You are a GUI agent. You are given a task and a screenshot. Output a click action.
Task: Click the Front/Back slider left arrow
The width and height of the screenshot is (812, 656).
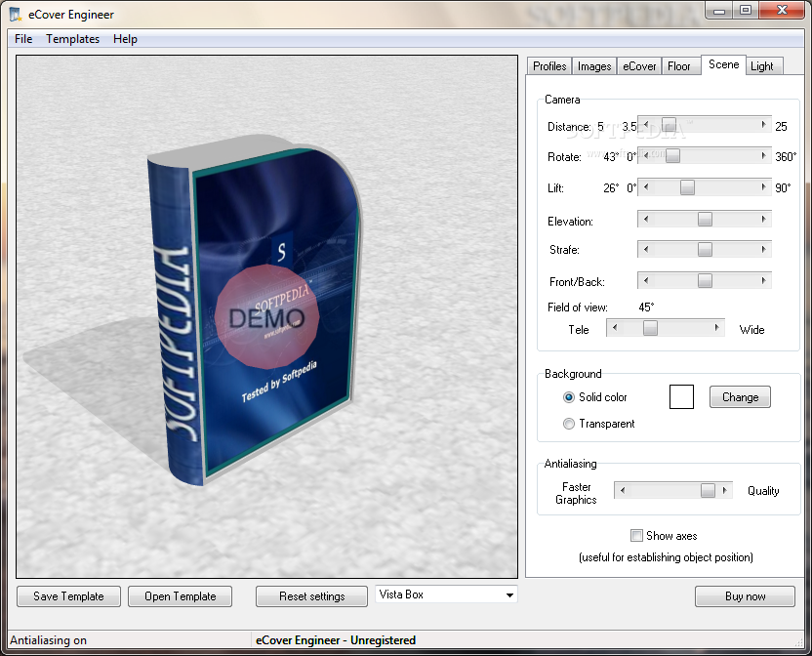pos(646,280)
